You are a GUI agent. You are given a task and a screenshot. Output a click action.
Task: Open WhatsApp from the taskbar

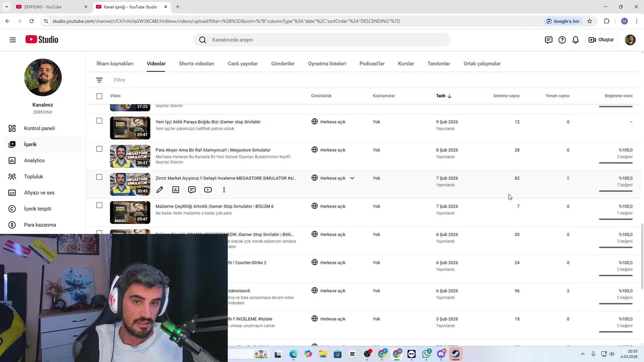click(x=427, y=354)
